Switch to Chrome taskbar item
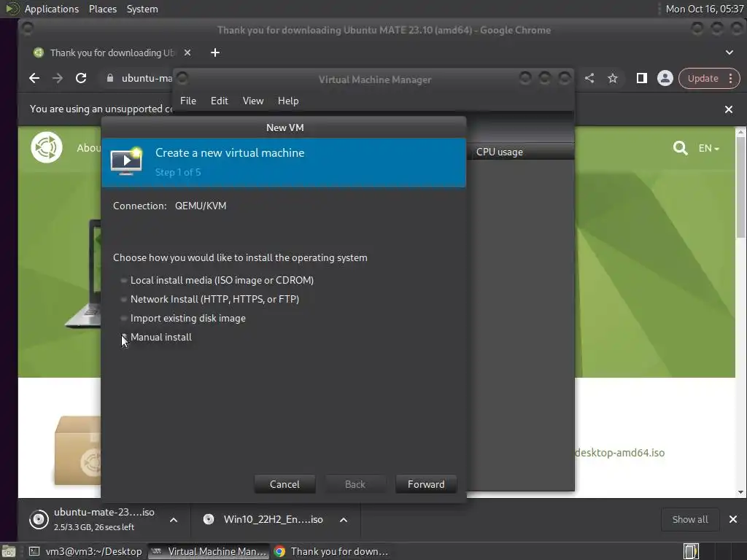Screen dimensions: 747x560 [x=331, y=551]
